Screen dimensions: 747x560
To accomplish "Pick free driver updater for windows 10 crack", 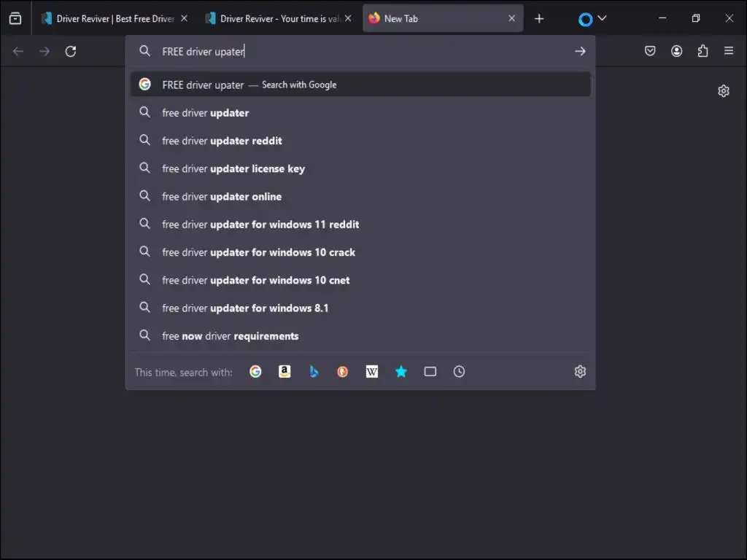I will click(360, 252).
